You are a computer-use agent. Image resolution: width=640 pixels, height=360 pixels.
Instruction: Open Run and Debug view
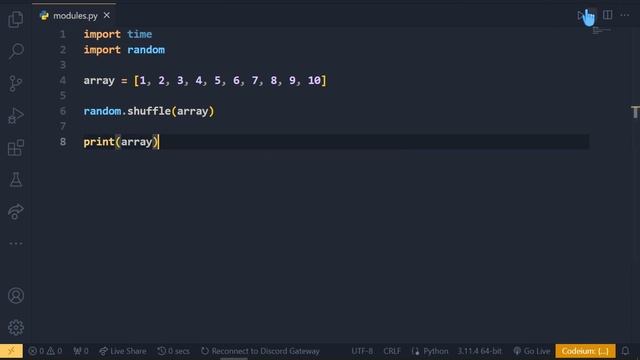16,116
